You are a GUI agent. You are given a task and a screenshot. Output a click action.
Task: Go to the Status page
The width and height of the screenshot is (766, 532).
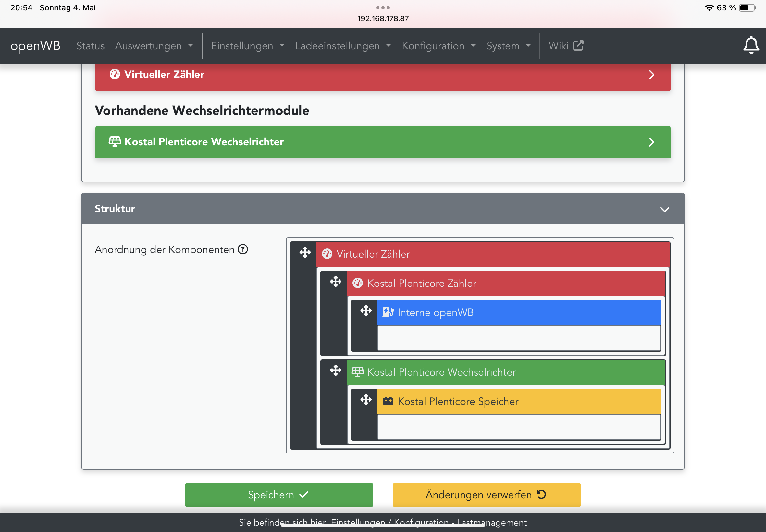click(x=90, y=46)
